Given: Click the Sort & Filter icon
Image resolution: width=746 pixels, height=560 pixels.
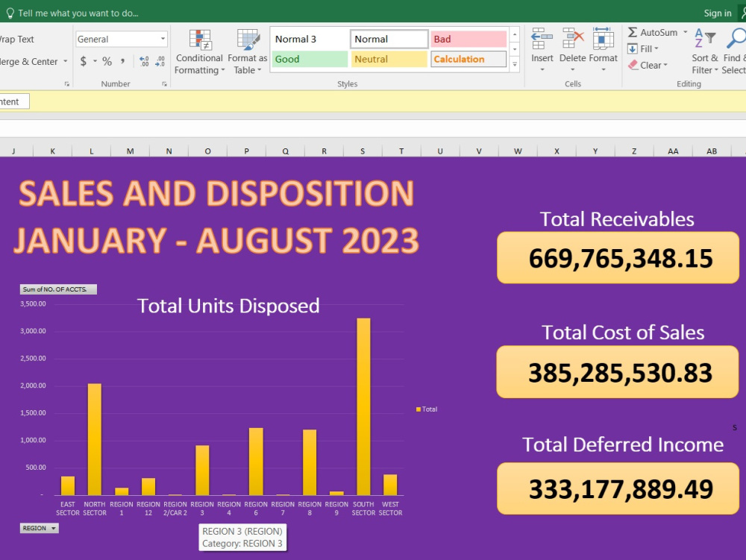Looking at the screenshot, I should pyautogui.click(x=705, y=39).
